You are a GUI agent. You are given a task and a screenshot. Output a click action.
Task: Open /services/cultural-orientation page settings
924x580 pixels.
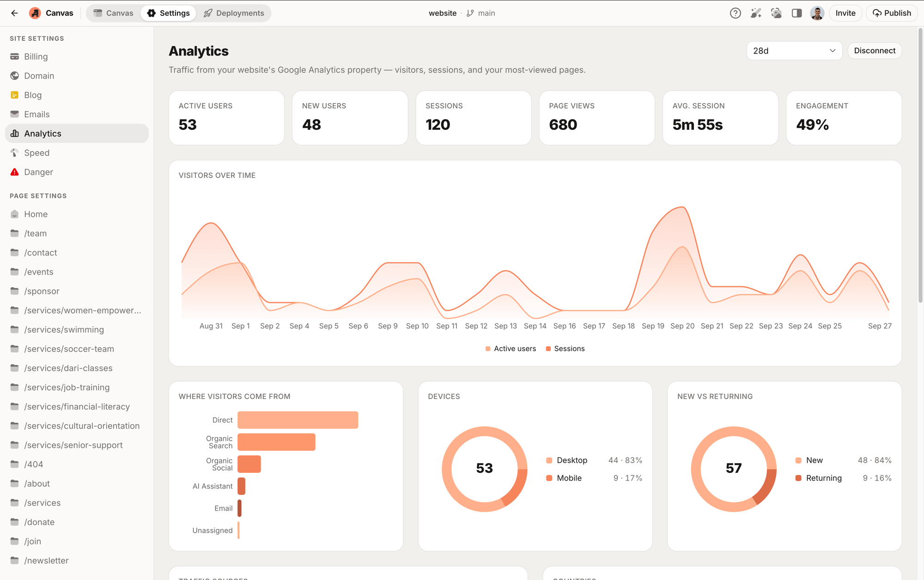[77, 426]
